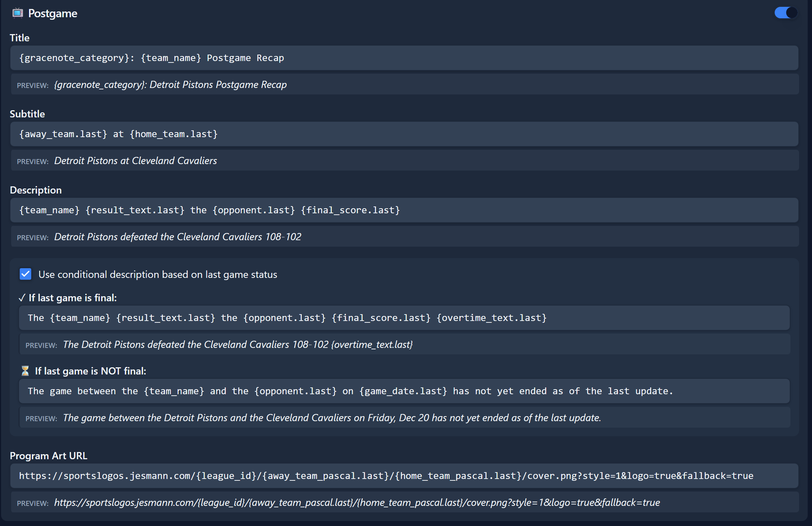Click the Program Art URL field

point(404,476)
